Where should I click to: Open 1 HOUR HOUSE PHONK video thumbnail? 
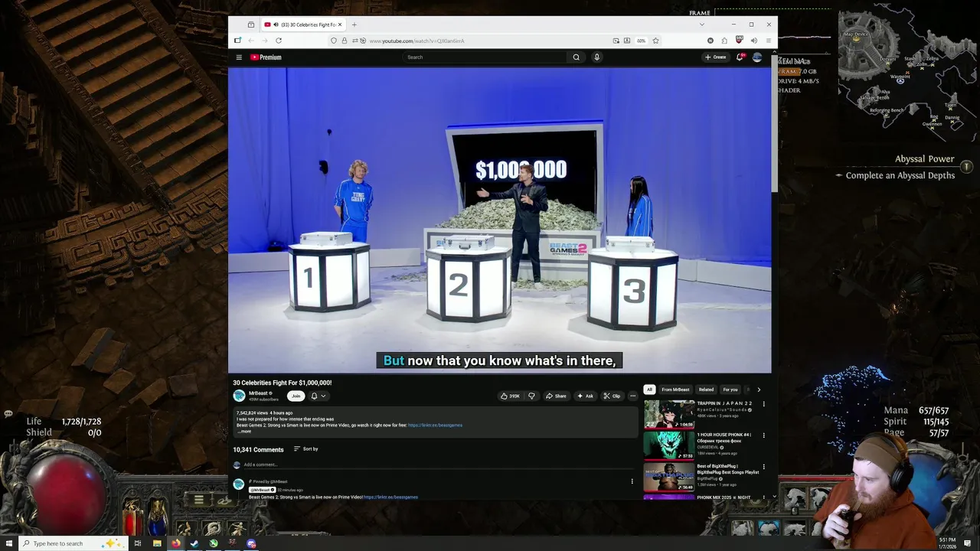669,445
